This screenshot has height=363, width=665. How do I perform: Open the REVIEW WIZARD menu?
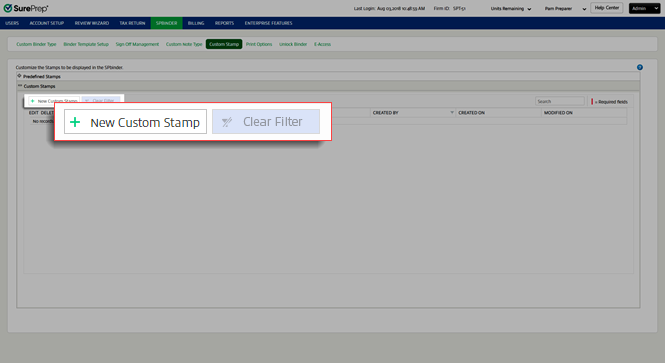[92, 23]
